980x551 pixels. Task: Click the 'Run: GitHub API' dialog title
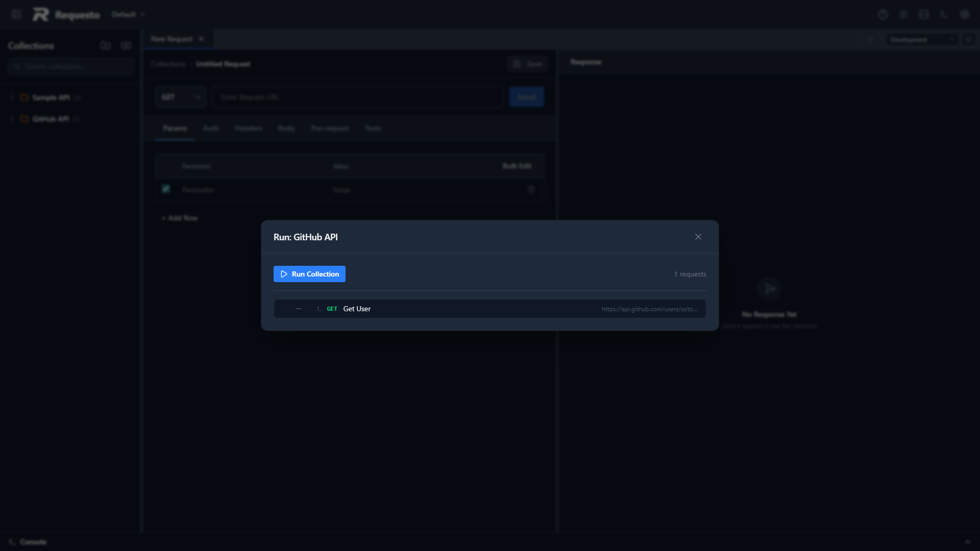305,237
